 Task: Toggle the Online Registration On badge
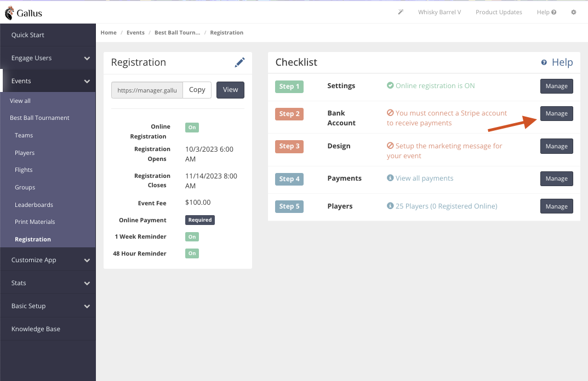[192, 127]
